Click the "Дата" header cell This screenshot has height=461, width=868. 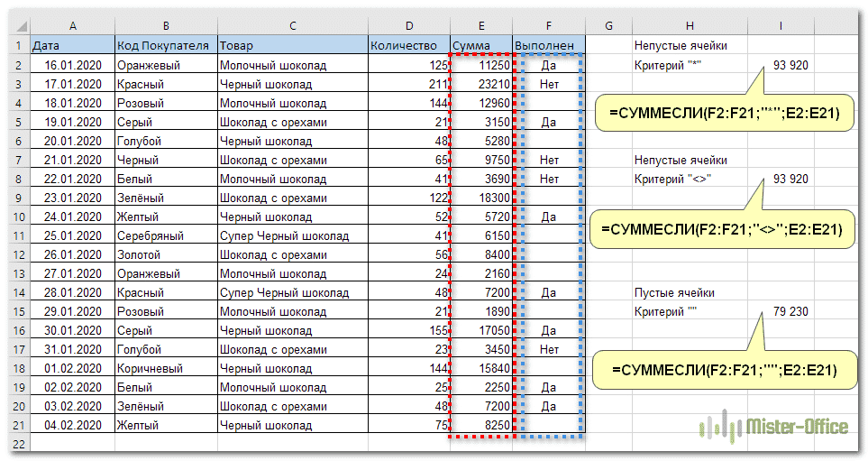point(71,45)
